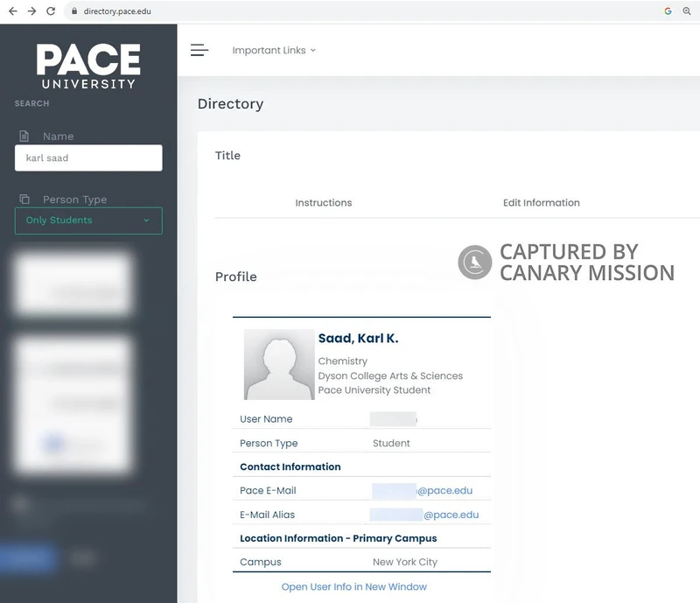
Task: Switch to the Edit Information tab
Action: coord(541,203)
